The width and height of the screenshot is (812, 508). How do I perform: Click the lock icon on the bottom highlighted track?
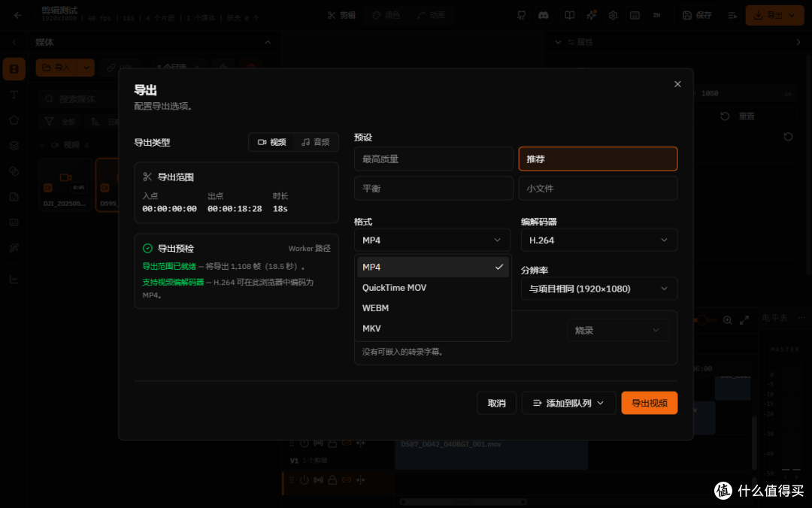tap(332, 480)
